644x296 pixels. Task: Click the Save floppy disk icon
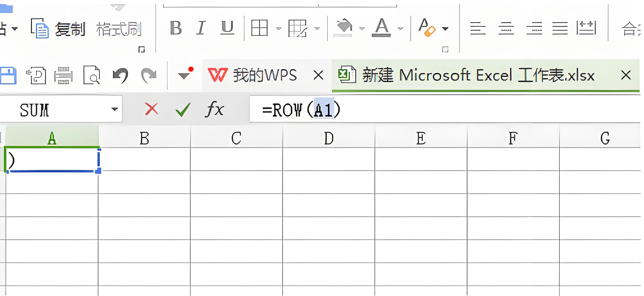tap(8, 76)
